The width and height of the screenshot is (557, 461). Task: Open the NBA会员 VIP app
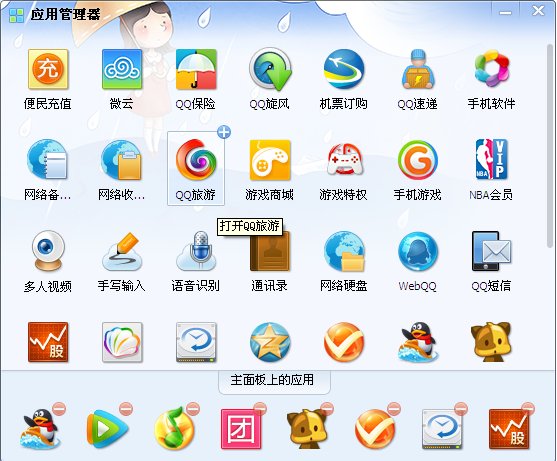492,159
